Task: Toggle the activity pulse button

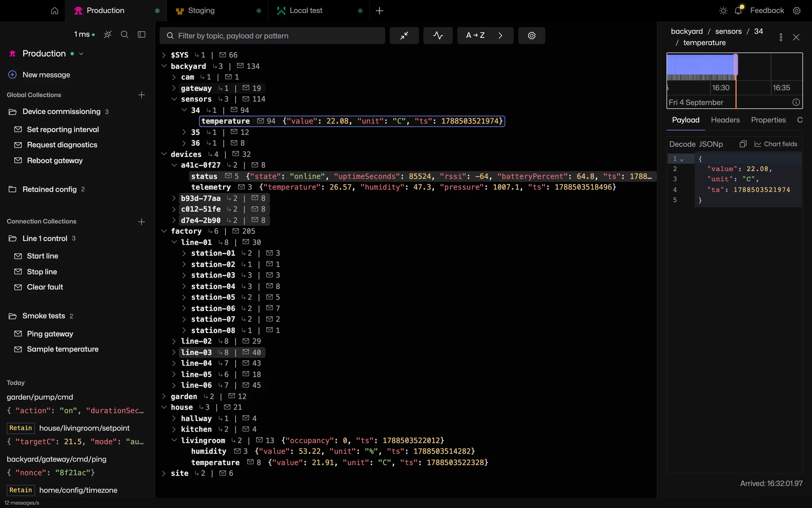Action: click(x=438, y=36)
